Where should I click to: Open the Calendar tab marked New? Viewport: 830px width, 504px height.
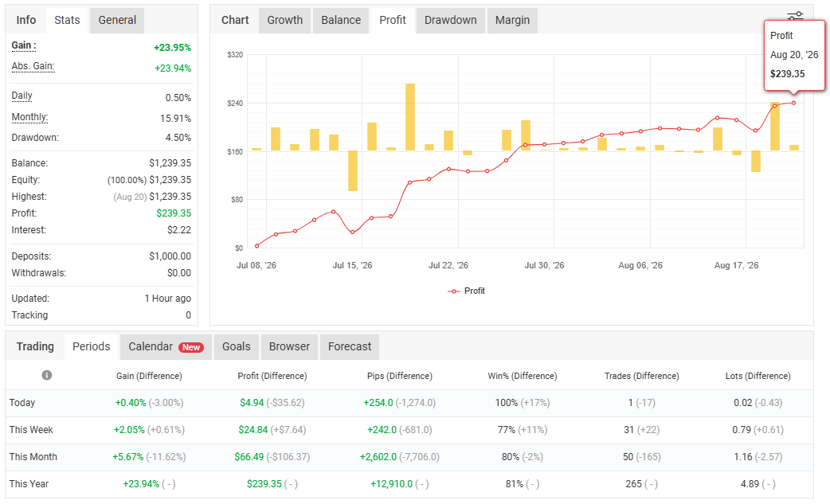166,346
